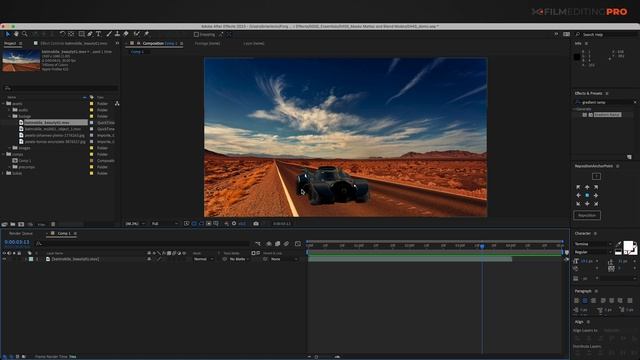This screenshot has width=640, height=360.
Task: Collapse the footage folder in Project panel
Action: coord(10,116)
